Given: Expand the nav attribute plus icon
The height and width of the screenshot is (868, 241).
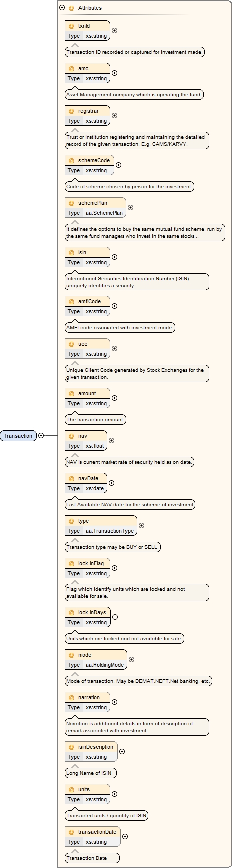Looking at the screenshot, I should 112,440.
